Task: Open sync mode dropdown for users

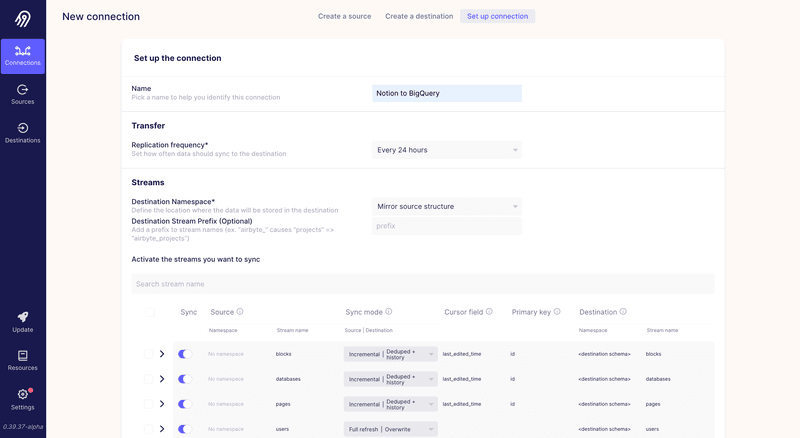Action: coord(390,429)
